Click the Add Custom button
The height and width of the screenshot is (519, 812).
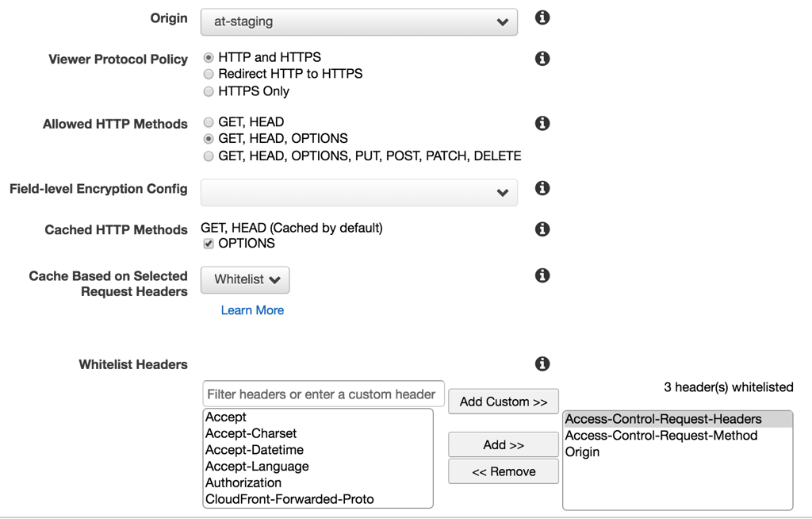(x=503, y=401)
